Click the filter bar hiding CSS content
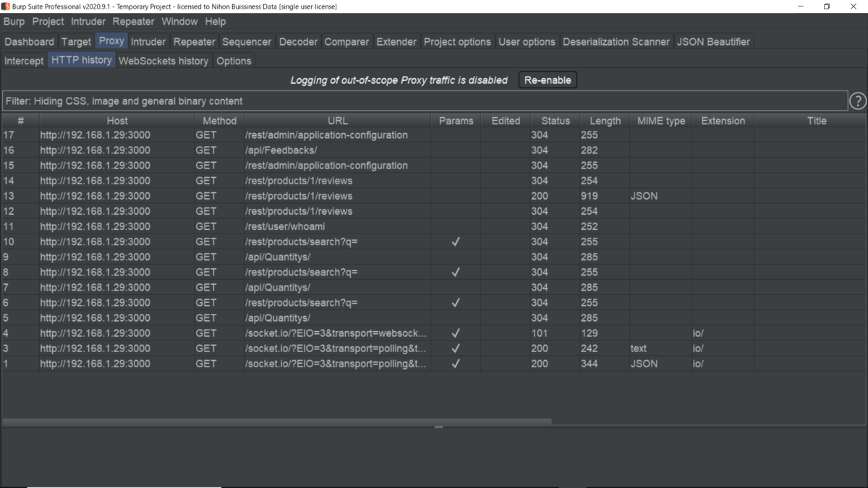This screenshot has height=488, width=868. 424,101
